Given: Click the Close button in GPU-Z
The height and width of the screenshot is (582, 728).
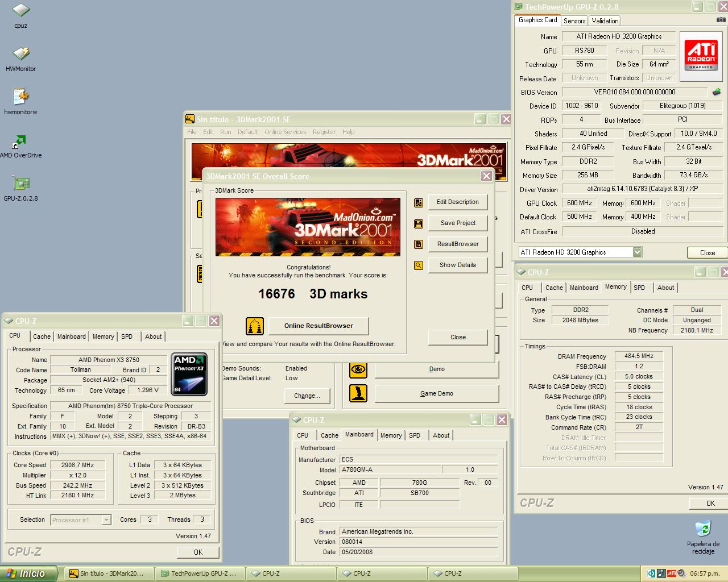Looking at the screenshot, I should tap(708, 253).
